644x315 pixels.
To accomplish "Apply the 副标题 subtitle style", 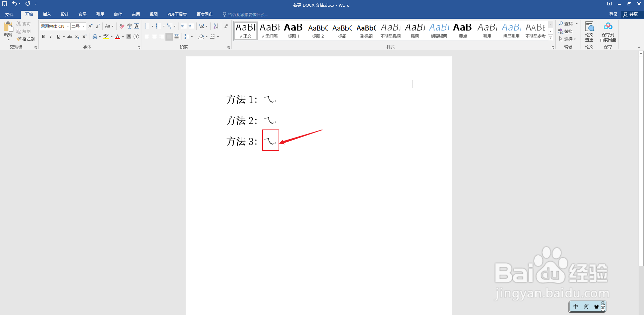I will tap(366, 31).
